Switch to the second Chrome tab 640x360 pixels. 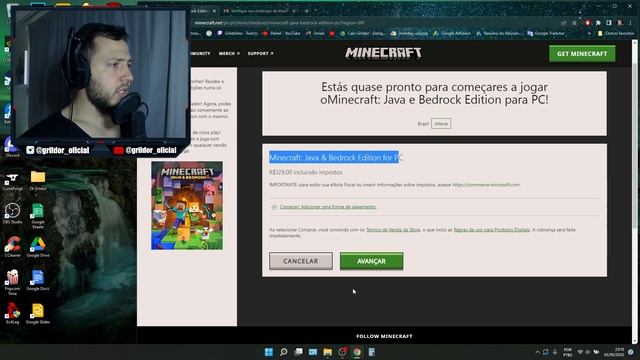click(259, 11)
